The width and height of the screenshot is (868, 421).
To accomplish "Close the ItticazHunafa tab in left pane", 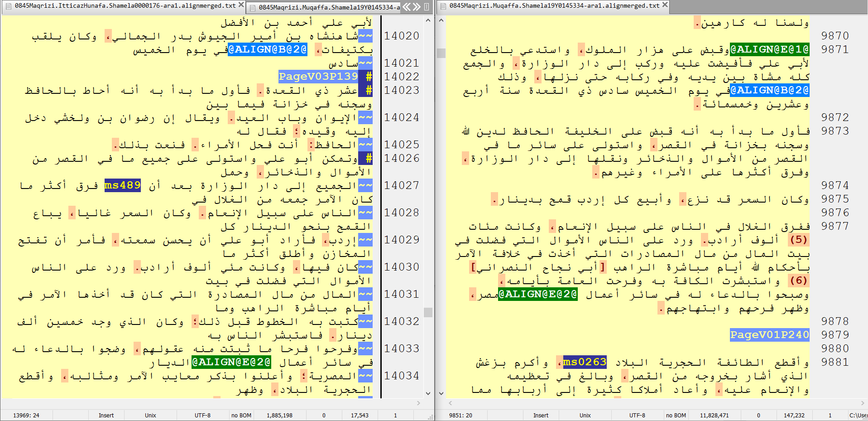I will tap(241, 5).
